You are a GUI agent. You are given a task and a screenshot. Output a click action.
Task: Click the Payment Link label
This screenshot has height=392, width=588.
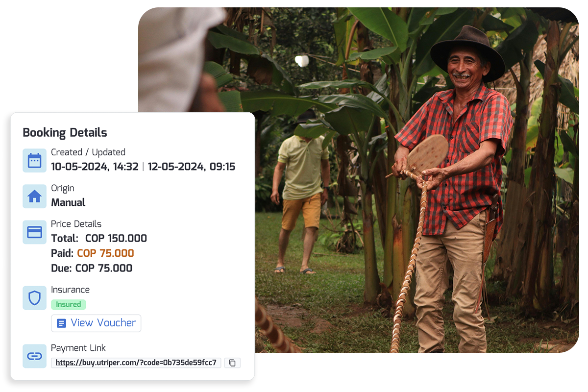click(78, 348)
